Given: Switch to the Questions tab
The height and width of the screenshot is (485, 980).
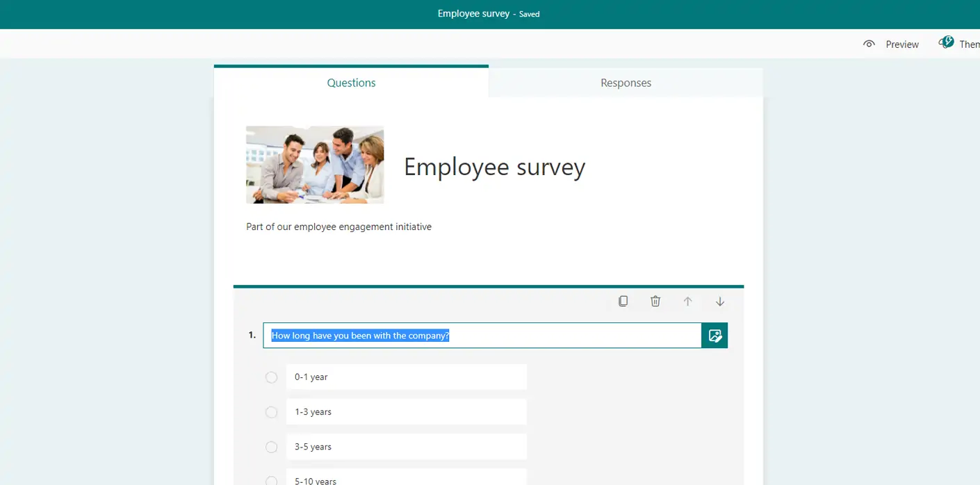Looking at the screenshot, I should pos(351,82).
